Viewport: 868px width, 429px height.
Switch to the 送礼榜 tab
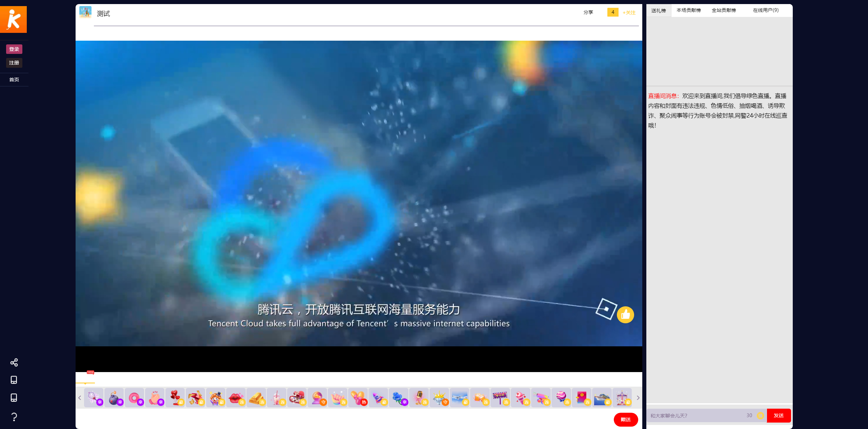click(x=659, y=11)
